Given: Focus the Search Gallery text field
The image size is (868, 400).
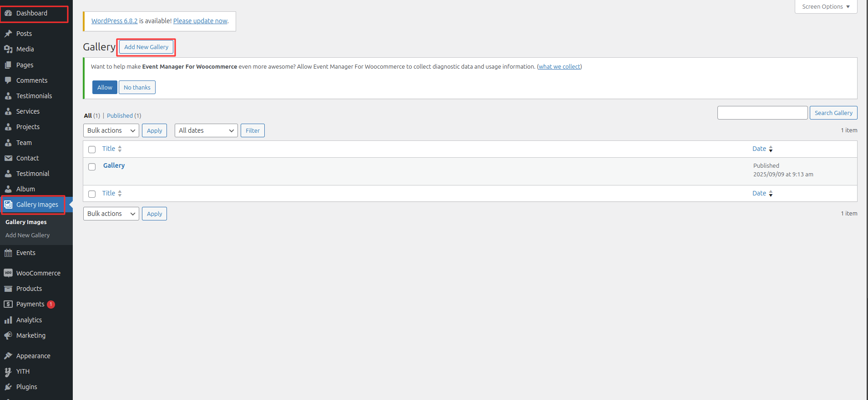Looking at the screenshot, I should point(762,113).
